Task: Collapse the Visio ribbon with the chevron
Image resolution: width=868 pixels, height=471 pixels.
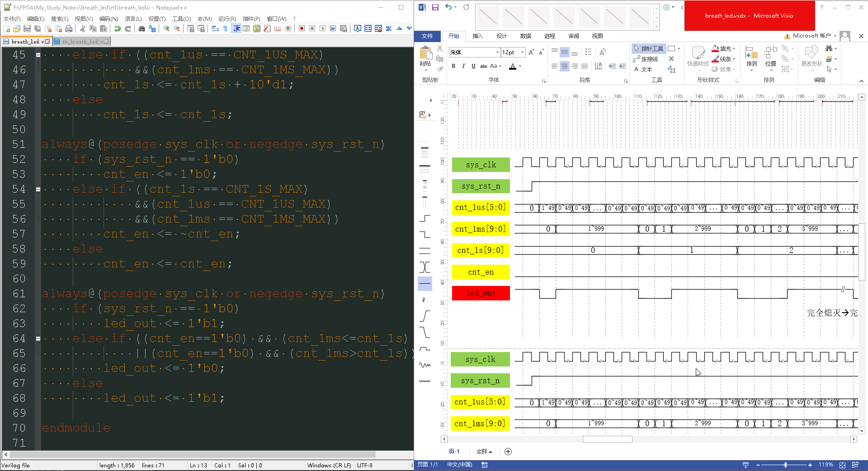Action: (x=861, y=81)
